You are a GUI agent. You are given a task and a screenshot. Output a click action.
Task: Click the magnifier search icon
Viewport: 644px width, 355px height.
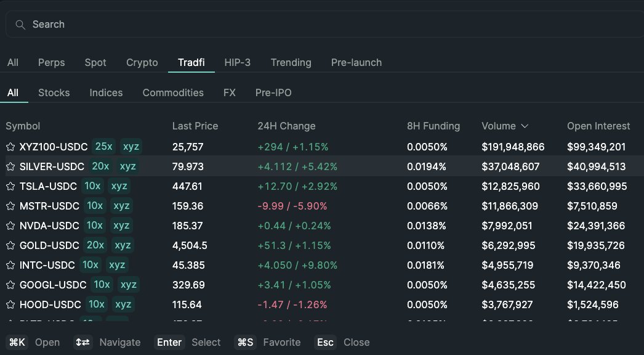point(20,25)
